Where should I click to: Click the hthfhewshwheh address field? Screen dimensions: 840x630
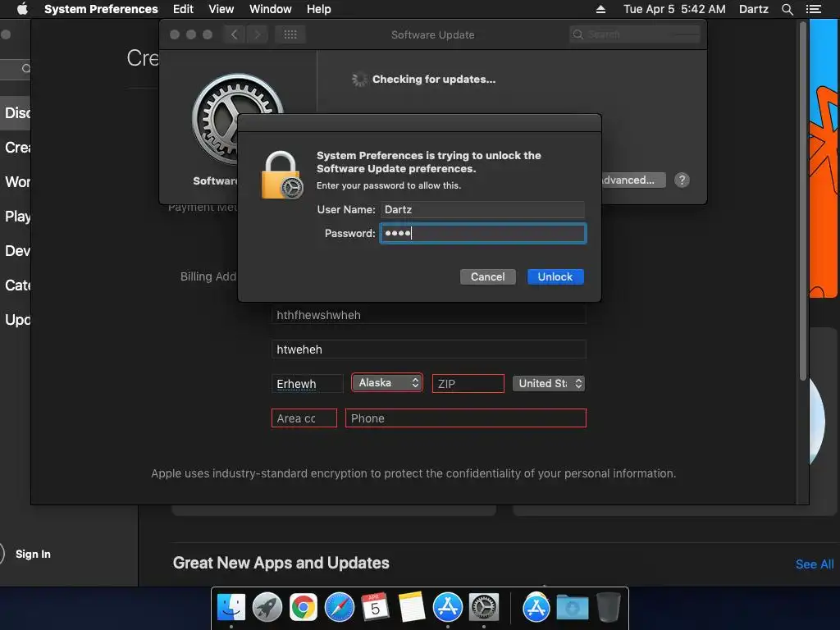[428, 315]
